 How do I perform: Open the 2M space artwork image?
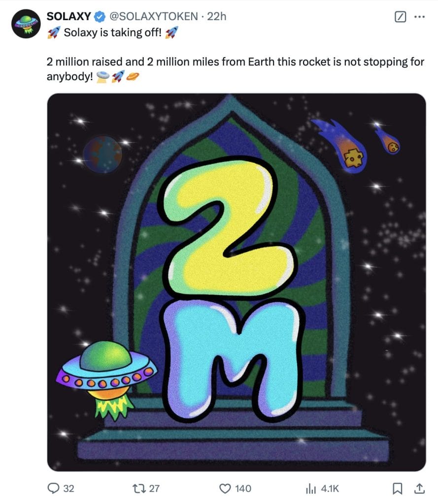pyautogui.click(x=236, y=282)
